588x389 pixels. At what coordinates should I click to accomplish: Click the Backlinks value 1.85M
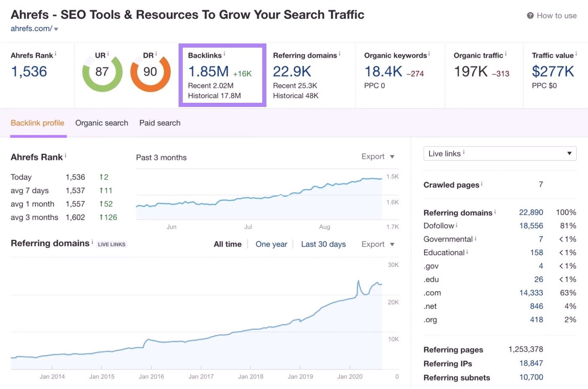(x=208, y=71)
